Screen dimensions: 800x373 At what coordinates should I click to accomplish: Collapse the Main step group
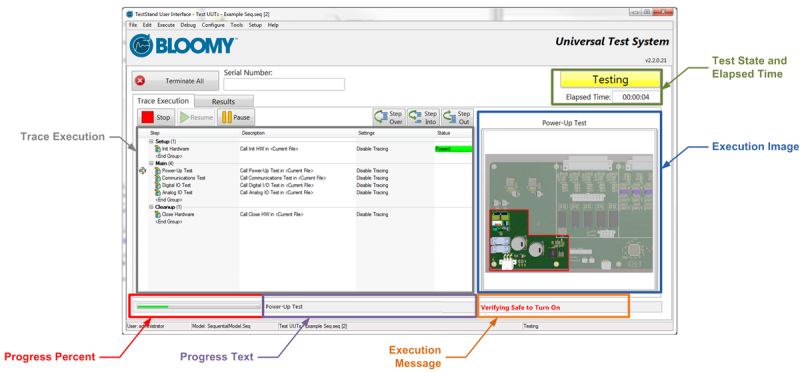(x=152, y=163)
